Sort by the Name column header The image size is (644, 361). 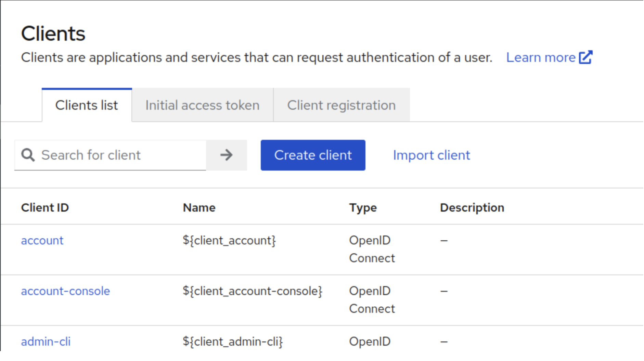coord(199,207)
